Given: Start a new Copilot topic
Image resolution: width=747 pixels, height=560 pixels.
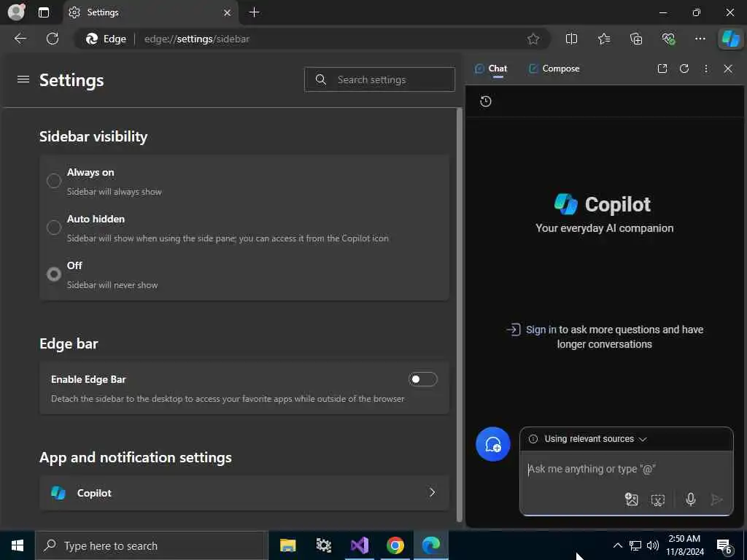Looking at the screenshot, I should pos(493,444).
